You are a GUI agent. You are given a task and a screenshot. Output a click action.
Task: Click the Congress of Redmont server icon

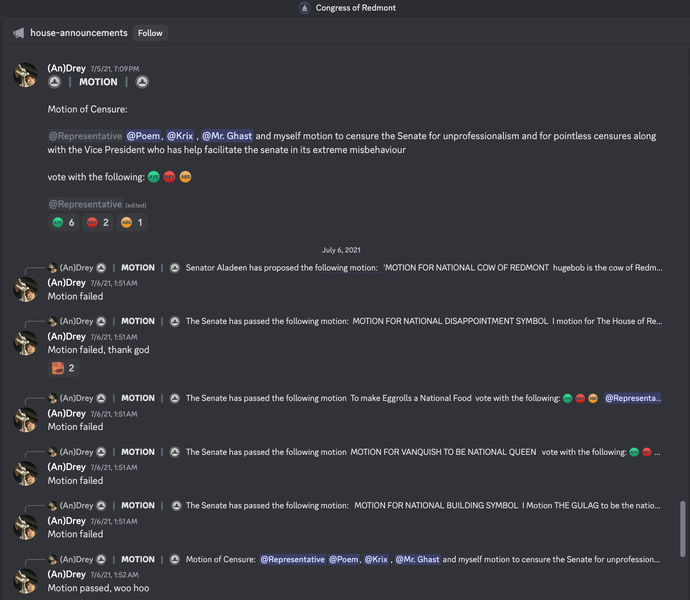point(305,8)
